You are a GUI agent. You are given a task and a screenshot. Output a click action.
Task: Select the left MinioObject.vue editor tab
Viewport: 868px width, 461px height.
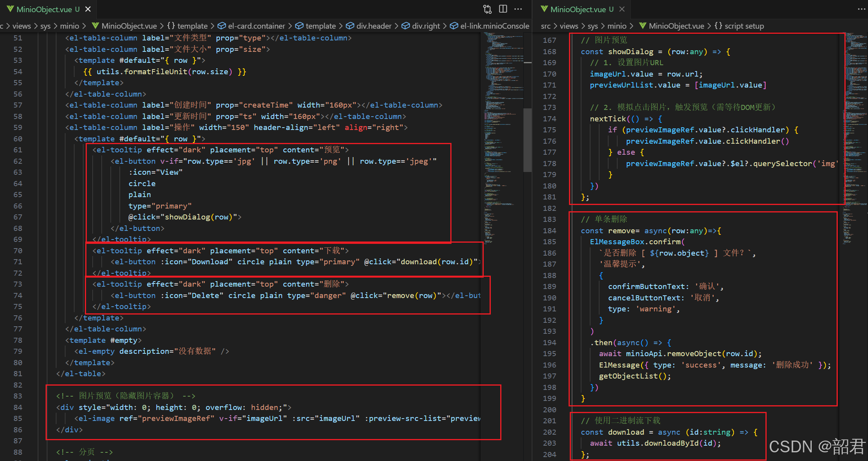(44, 9)
